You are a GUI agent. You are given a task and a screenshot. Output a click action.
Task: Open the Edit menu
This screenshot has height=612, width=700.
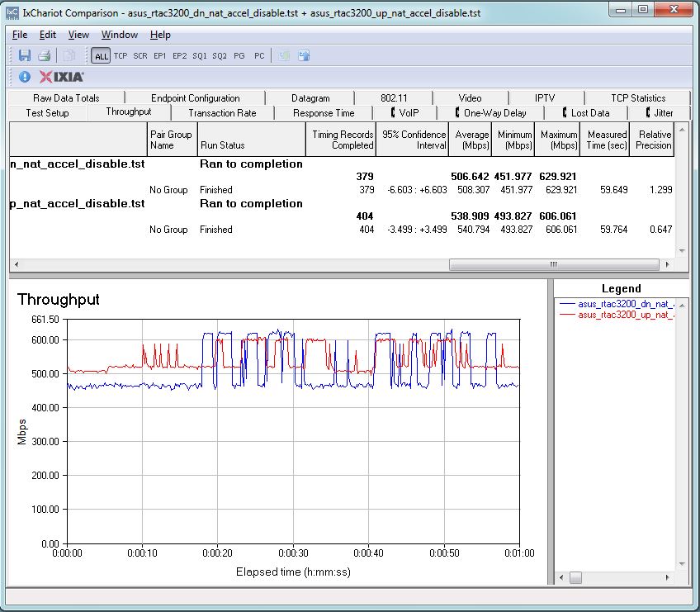coord(48,35)
